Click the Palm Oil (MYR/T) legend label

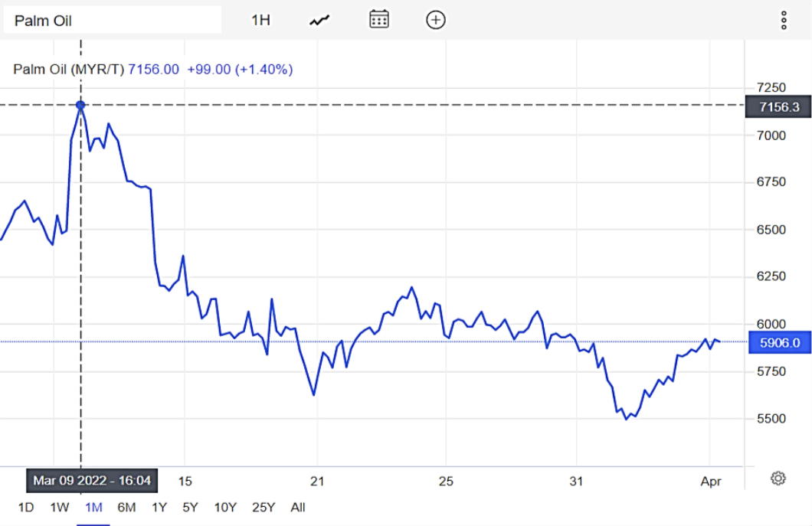point(68,70)
